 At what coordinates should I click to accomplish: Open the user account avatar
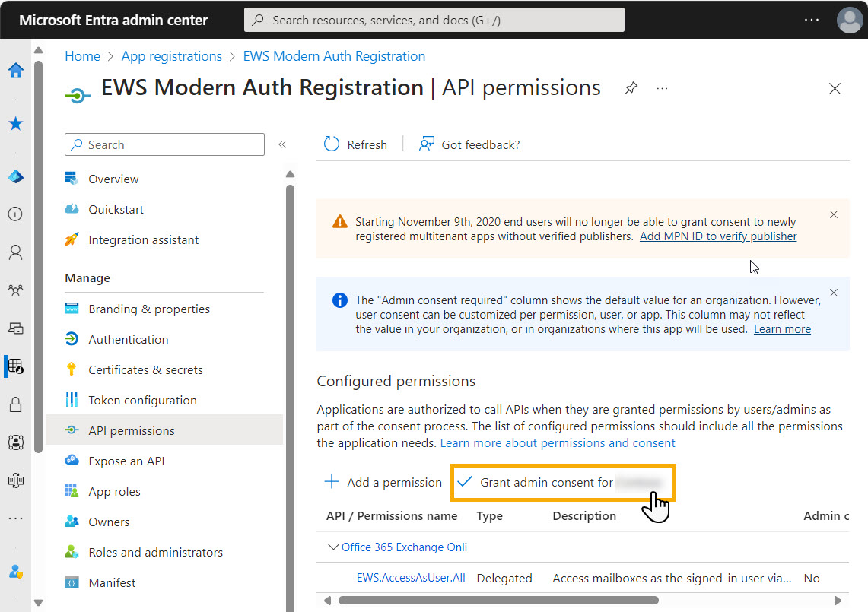pyautogui.click(x=850, y=20)
